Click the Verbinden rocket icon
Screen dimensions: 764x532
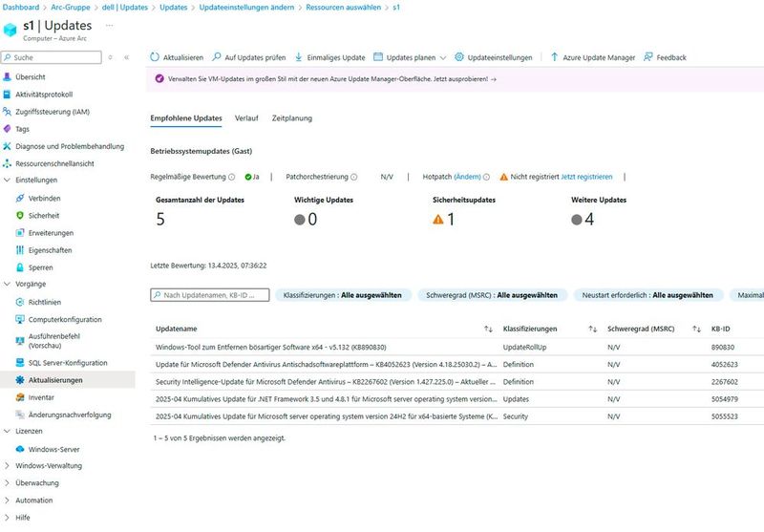(20, 199)
